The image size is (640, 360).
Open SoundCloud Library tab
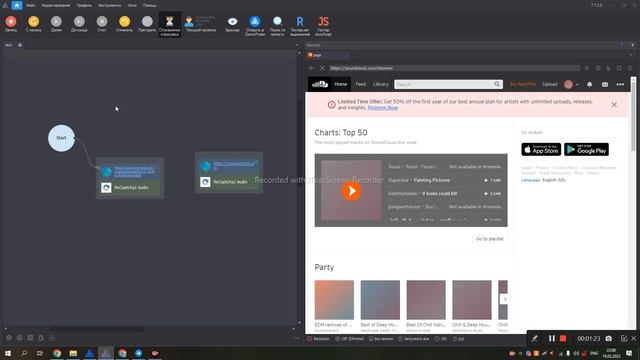click(380, 84)
